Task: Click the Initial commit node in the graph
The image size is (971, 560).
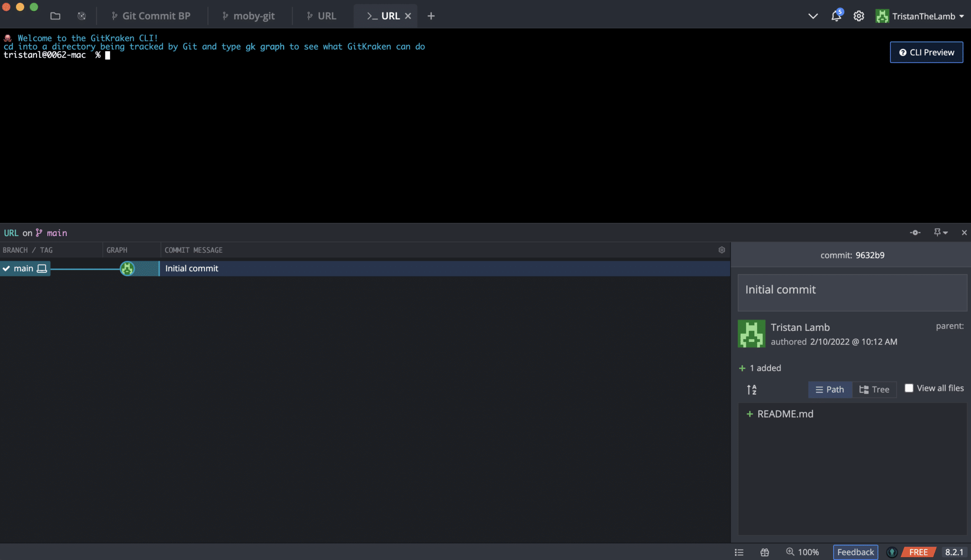Action: pos(127,268)
